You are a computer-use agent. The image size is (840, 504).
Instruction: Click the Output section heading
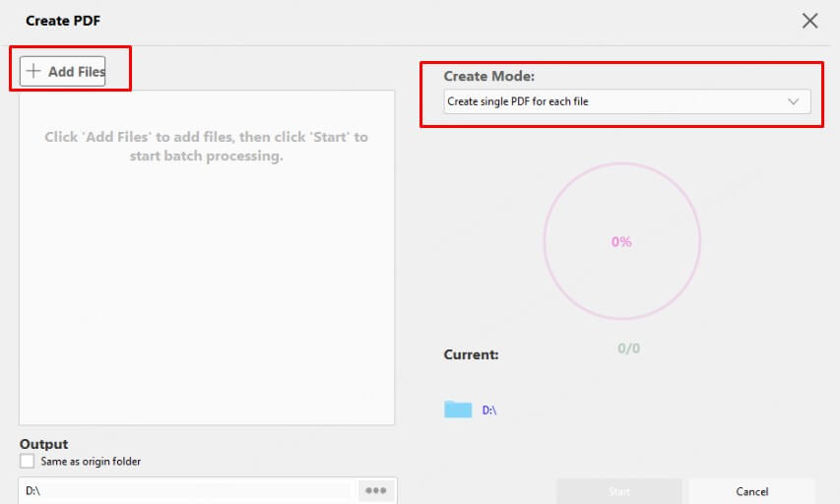click(44, 444)
